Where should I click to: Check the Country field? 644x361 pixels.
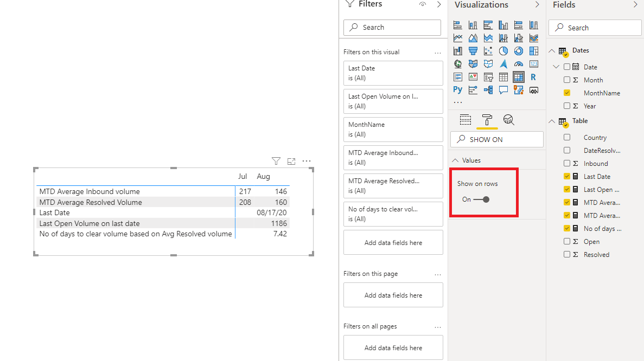[x=567, y=138]
